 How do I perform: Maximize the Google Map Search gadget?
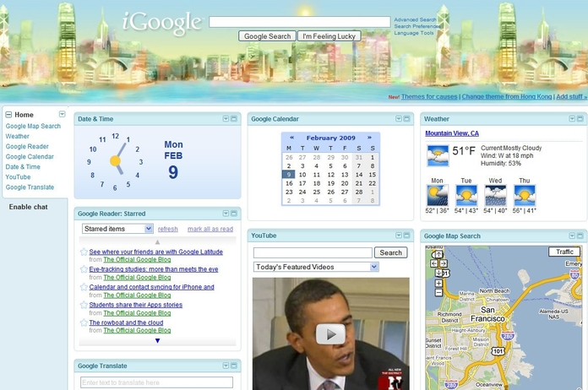(x=580, y=236)
